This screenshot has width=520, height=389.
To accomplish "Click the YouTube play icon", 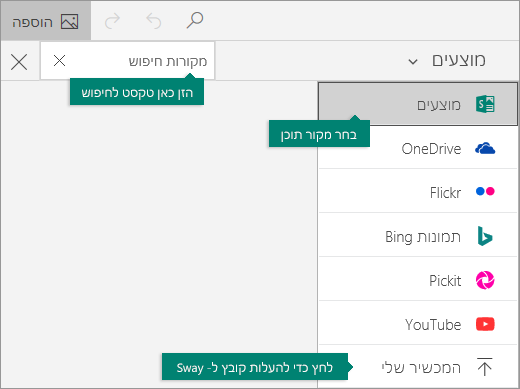I will (485, 324).
